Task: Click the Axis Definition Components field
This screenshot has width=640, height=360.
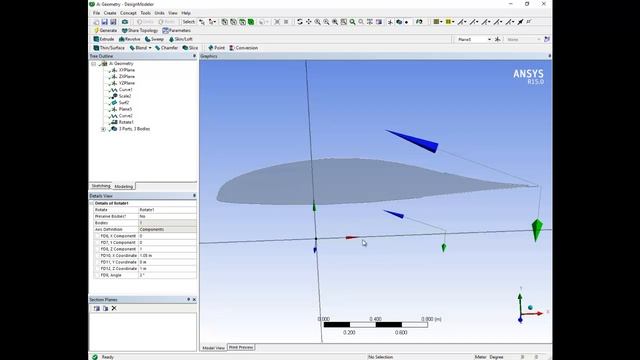Action: 167,229
